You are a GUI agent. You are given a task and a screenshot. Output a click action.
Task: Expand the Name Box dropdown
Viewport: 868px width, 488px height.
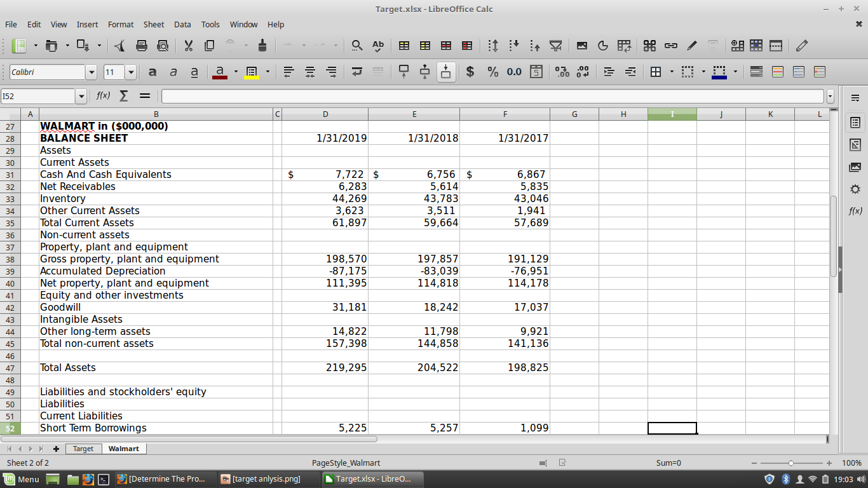(81, 97)
